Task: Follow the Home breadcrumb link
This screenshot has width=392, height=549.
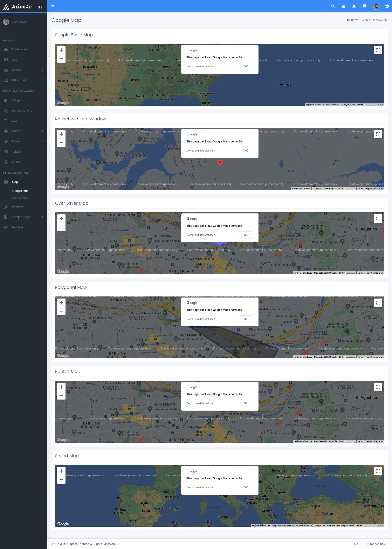Action: pyautogui.click(x=355, y=20)
